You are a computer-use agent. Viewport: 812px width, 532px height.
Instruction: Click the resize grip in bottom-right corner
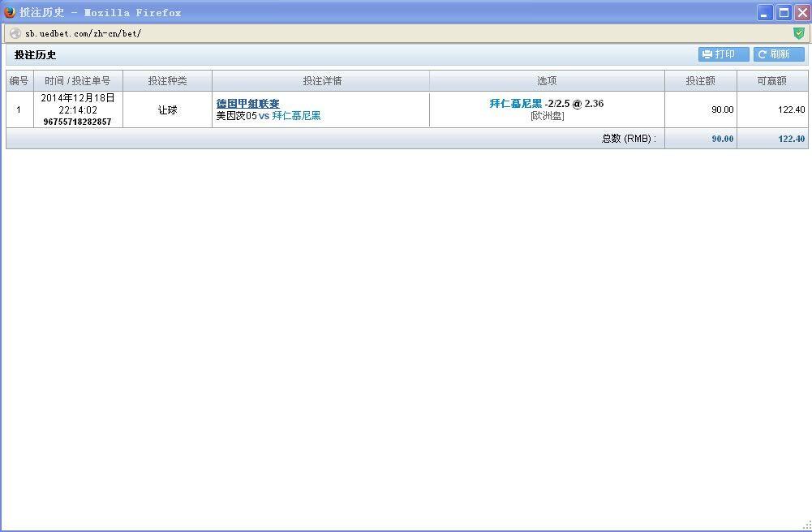click(x=806, y=526)
